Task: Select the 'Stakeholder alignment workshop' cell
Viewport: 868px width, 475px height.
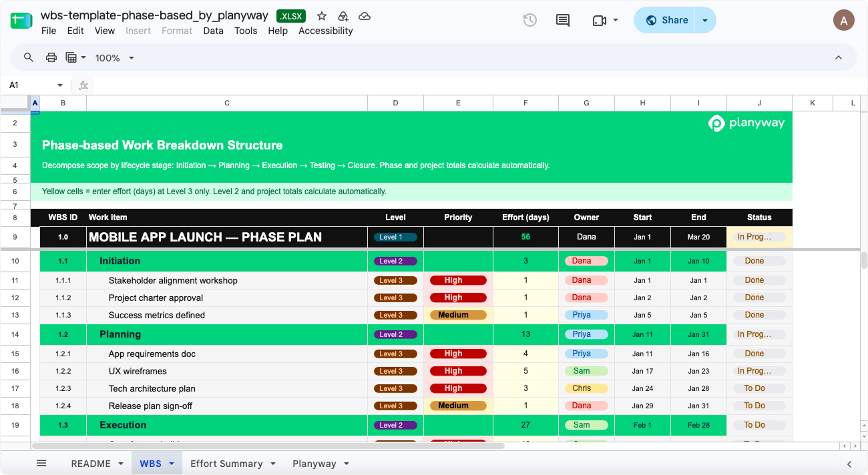Action: 227,281
